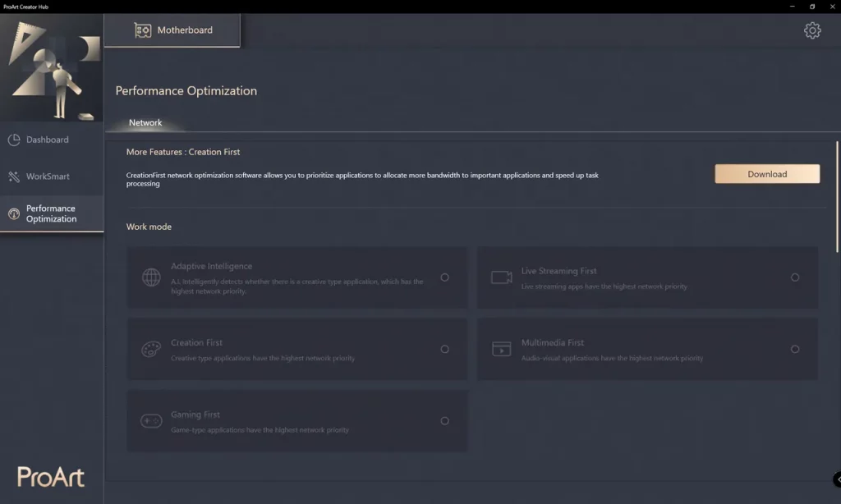The image size is (841, 504).
Task: Click the Adaptive Intelligence globe icon
Action: click(x=151, y=277)
